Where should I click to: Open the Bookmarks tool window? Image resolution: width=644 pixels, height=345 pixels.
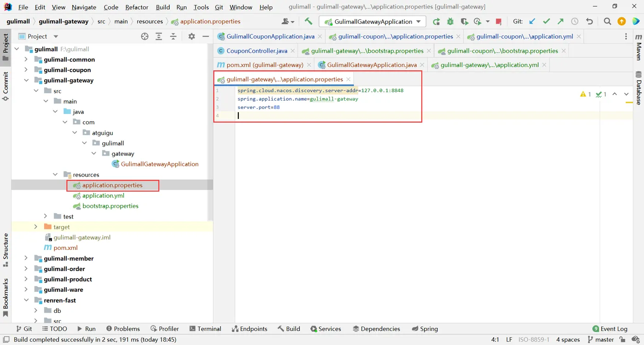coord(6,298)
